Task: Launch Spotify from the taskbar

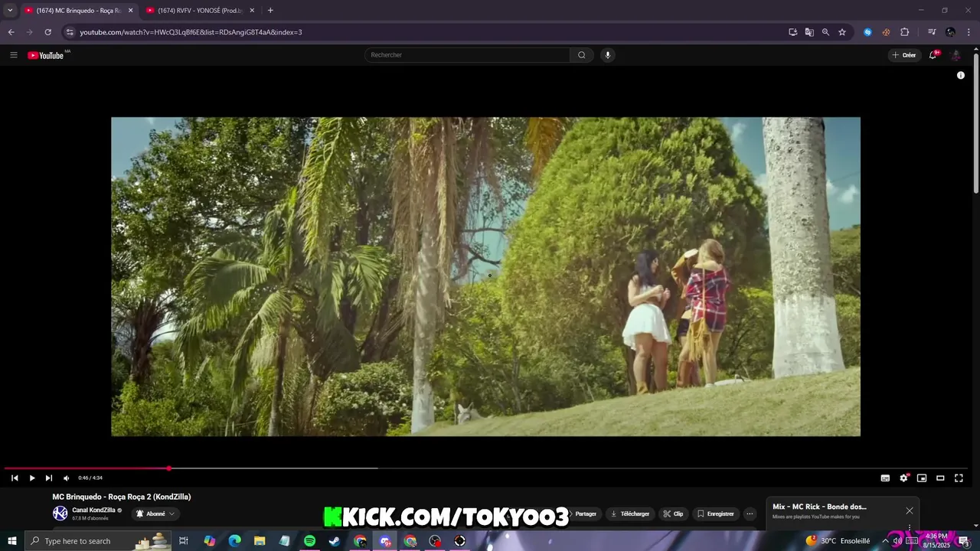Action: [309, 541]
